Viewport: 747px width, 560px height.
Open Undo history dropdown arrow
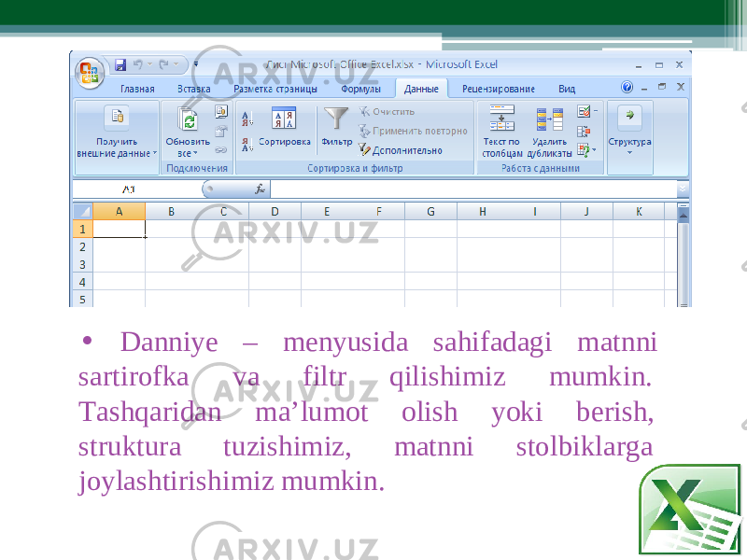click(x=150, y=63)
